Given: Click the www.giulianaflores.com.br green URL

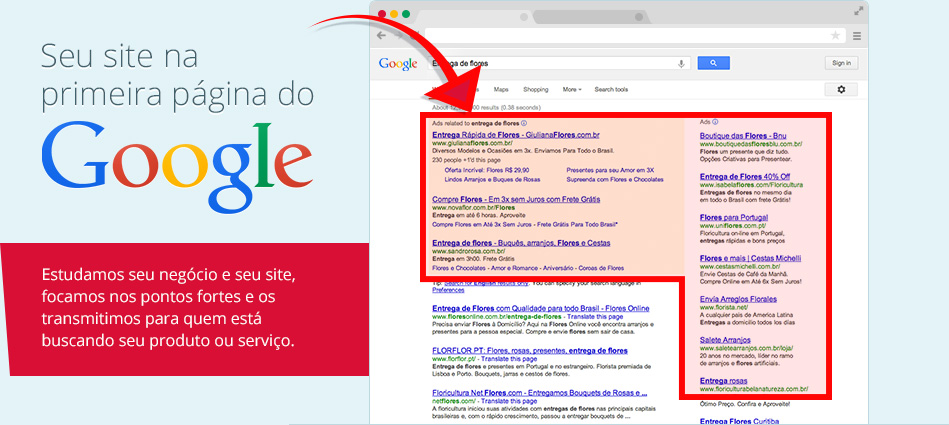Looking at the screenshot, I should pyautogui.click(x=472, y=143).
